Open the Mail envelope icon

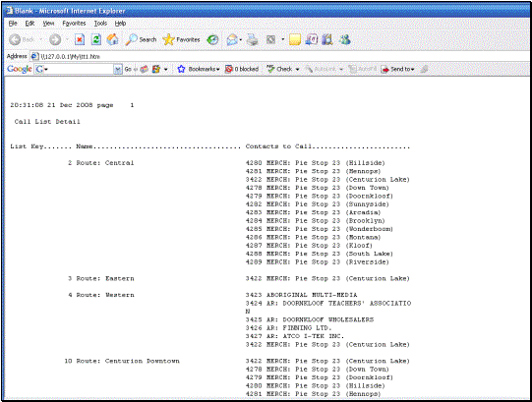232,39
